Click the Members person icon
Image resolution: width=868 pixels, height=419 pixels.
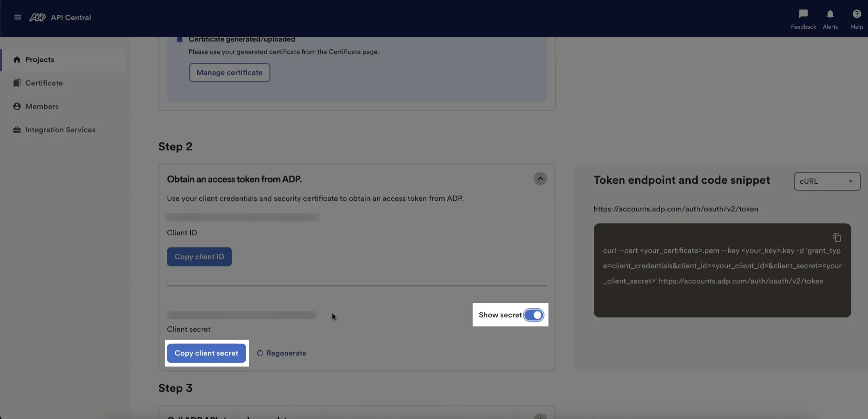point(17,106)
